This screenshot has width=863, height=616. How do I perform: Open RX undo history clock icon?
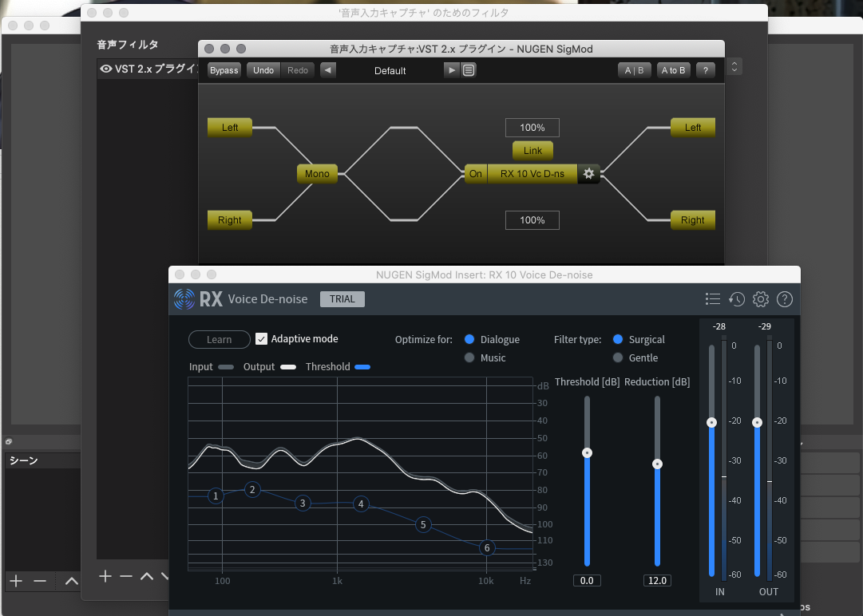click(x=736, y=298)
